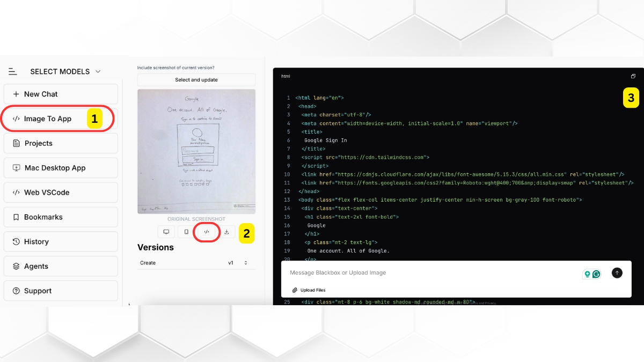644x362 pixels.
Task: Click the font-awesome link href line
Action: (x=463, y=174)
